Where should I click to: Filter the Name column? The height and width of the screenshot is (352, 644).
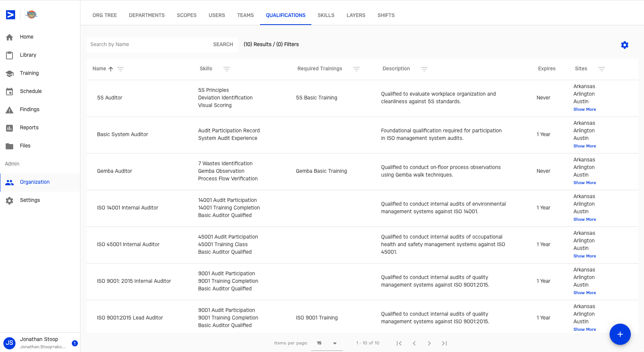coord(121,69)
